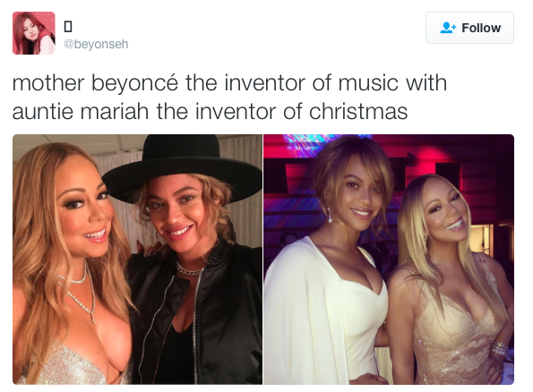Click the pearl drop earring in the right photo
Screen dimensions: 533x392
(329, 217)
